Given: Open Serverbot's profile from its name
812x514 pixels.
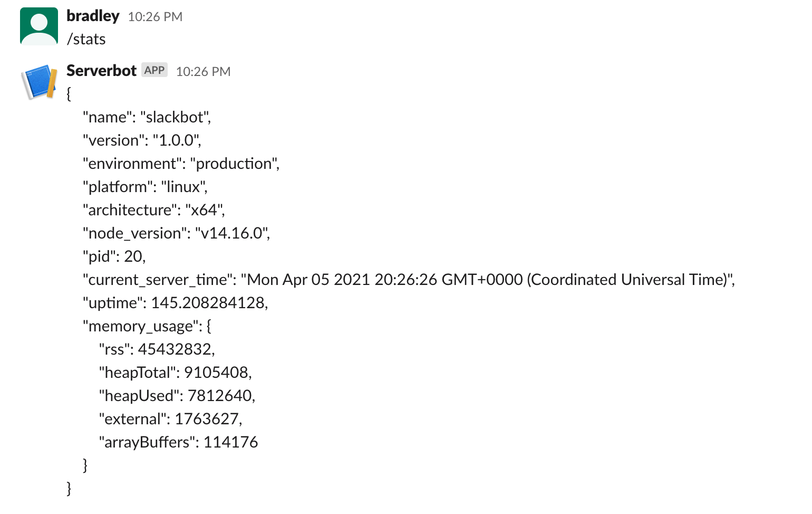Looking at the screenshot, I should [x=101, y=71].
